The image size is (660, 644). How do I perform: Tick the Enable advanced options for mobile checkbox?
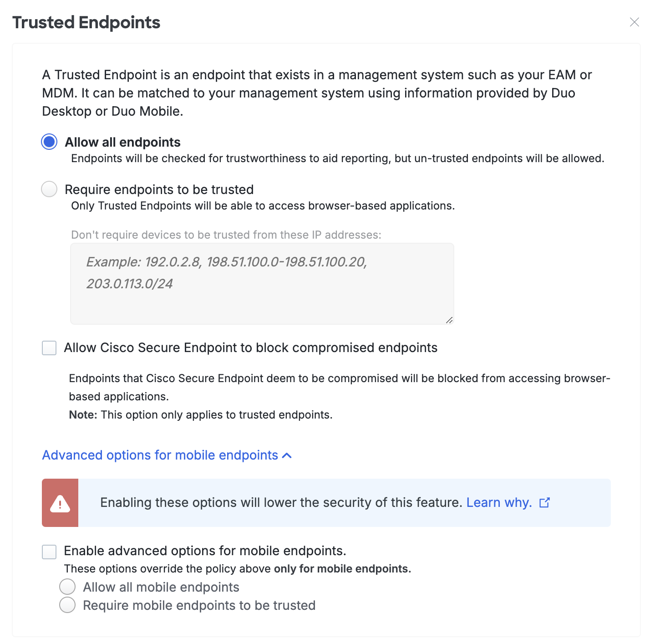[x=49, y=552]
